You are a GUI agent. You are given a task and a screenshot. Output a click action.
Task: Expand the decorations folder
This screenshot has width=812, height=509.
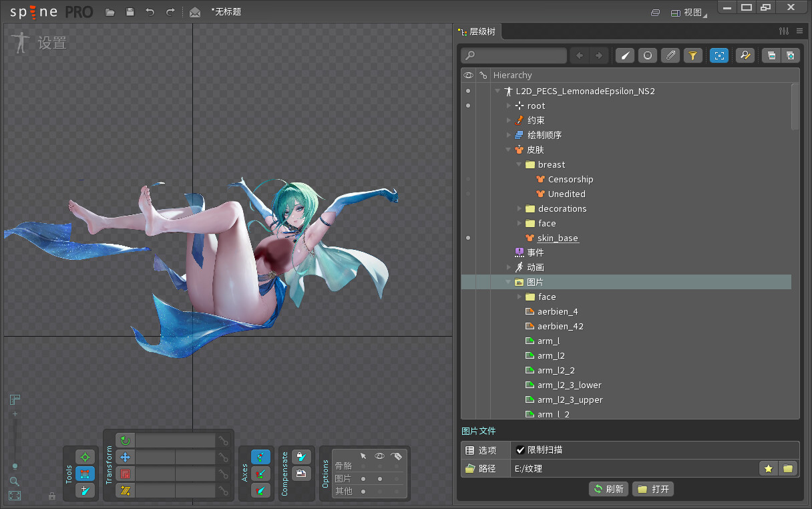click(520, 208)
